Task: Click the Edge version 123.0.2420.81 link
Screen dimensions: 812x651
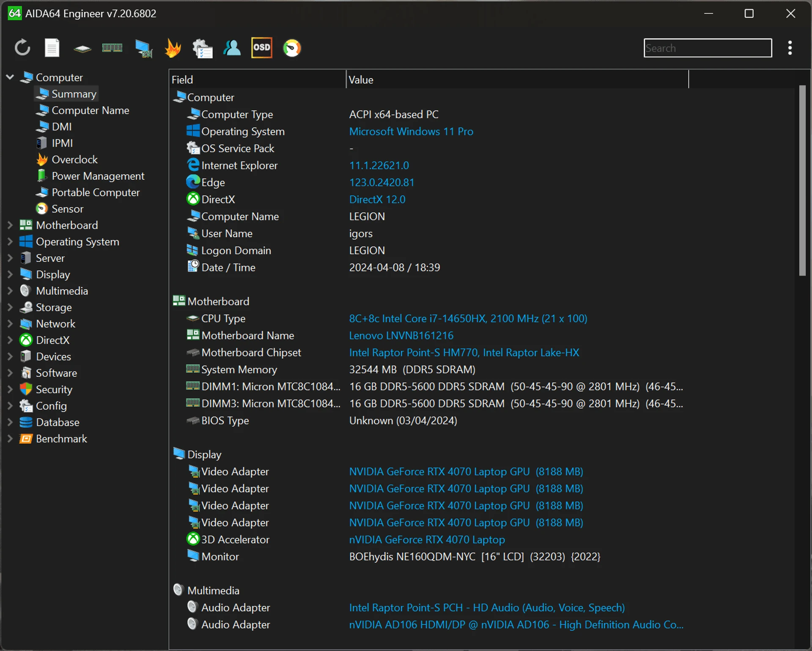Action: 381,183
